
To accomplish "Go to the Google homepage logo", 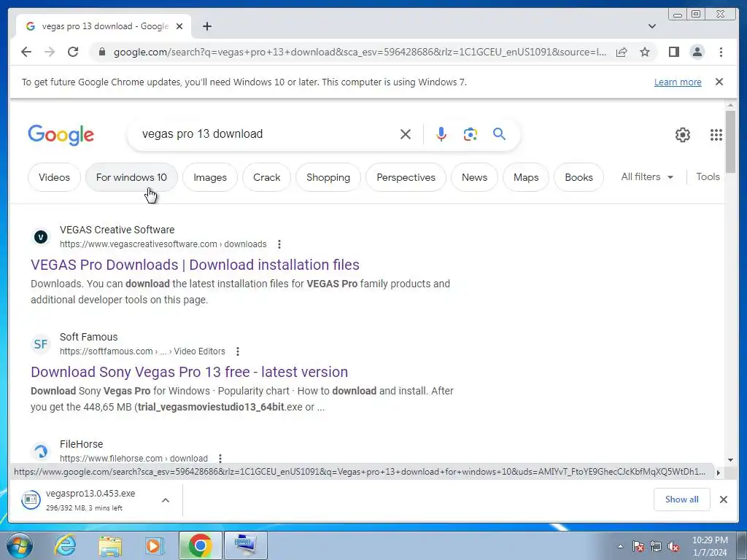I will (61, 135).
